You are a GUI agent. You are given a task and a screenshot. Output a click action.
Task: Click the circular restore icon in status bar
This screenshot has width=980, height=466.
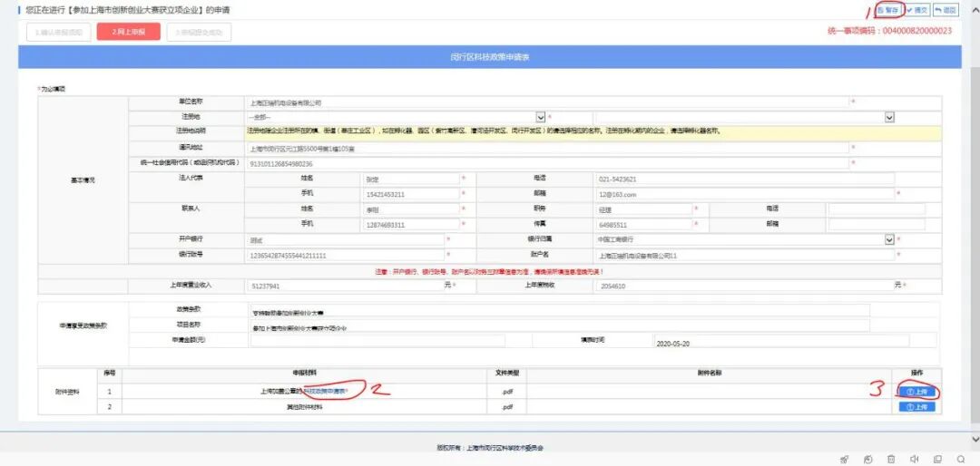868,459
